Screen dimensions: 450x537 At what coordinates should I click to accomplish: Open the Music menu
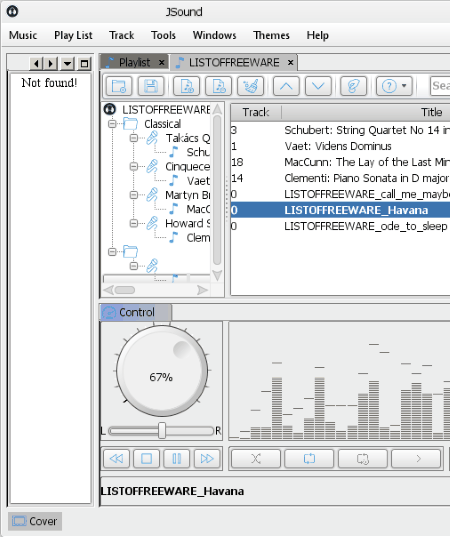click(x=23, y=35)
